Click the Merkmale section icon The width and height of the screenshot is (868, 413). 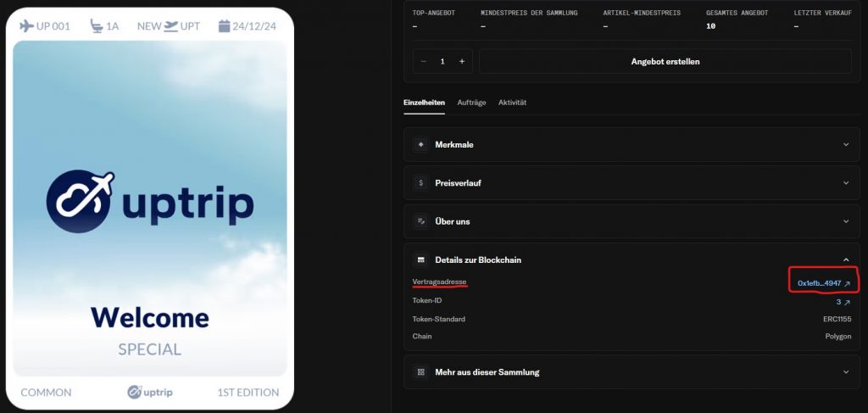point(420,144)
